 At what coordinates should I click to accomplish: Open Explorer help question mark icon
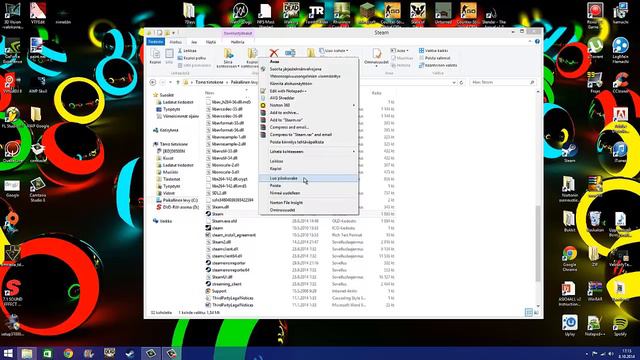pos(537,42)
